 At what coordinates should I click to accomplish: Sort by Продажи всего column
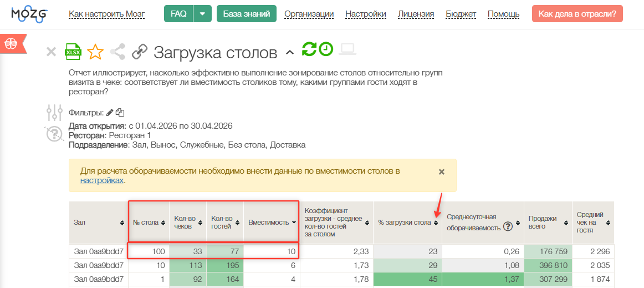(x=565, y=223)
